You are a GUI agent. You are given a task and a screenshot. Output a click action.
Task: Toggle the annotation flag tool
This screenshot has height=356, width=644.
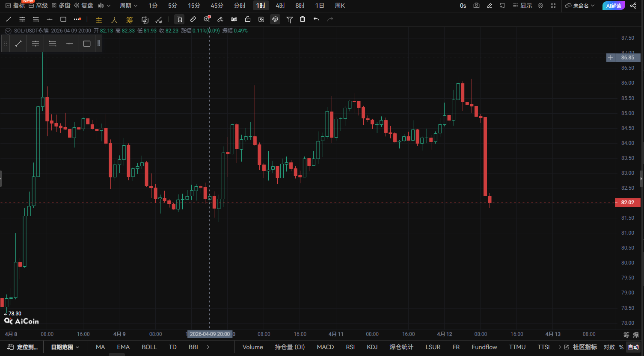pyautogui.click(x=179, y=19)
